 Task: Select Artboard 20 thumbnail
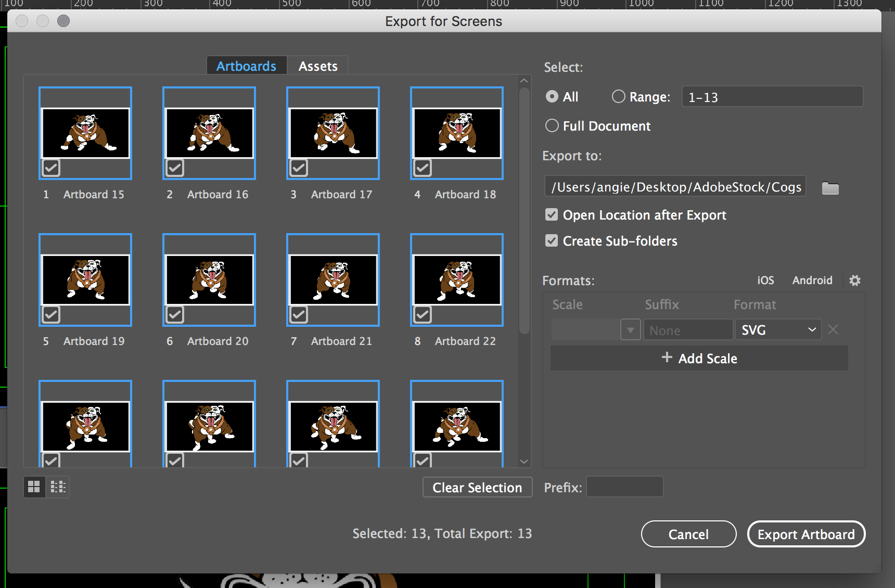tap(209, 279)
